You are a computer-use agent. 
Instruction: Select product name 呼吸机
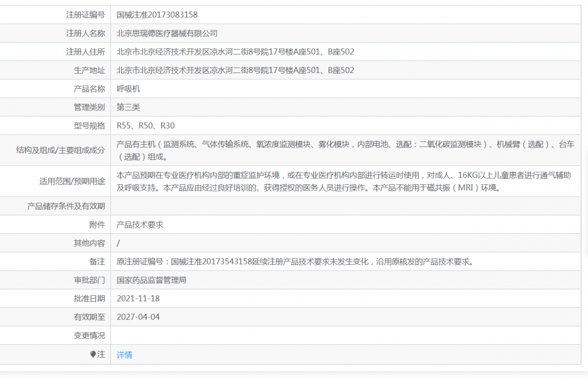pos(128,89)
